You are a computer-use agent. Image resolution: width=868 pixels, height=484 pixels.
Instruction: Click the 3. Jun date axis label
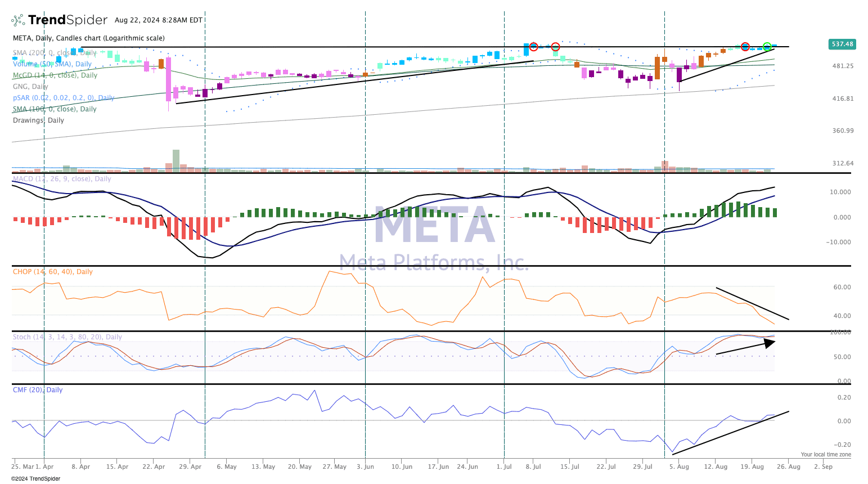366,467
